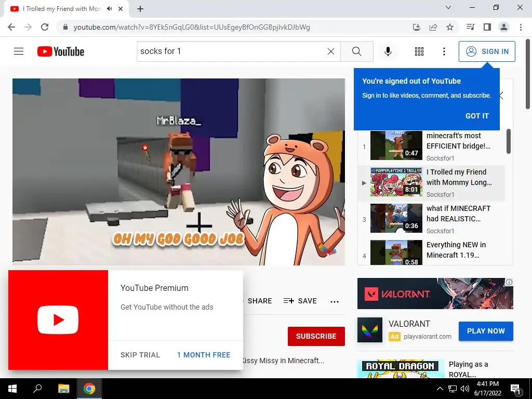Open the network tray icon
The width and height of the screenshot is (532, 399).
pyautogui.click(x=453, y=389)
